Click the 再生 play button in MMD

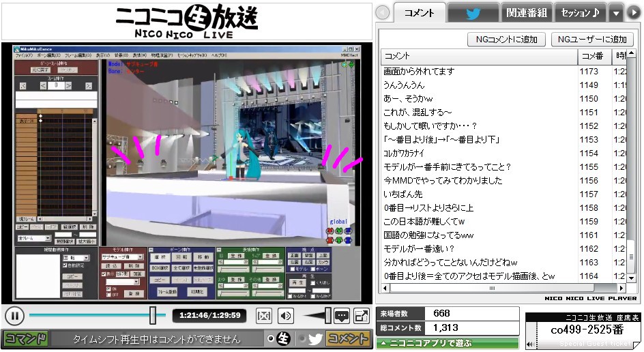297,282
